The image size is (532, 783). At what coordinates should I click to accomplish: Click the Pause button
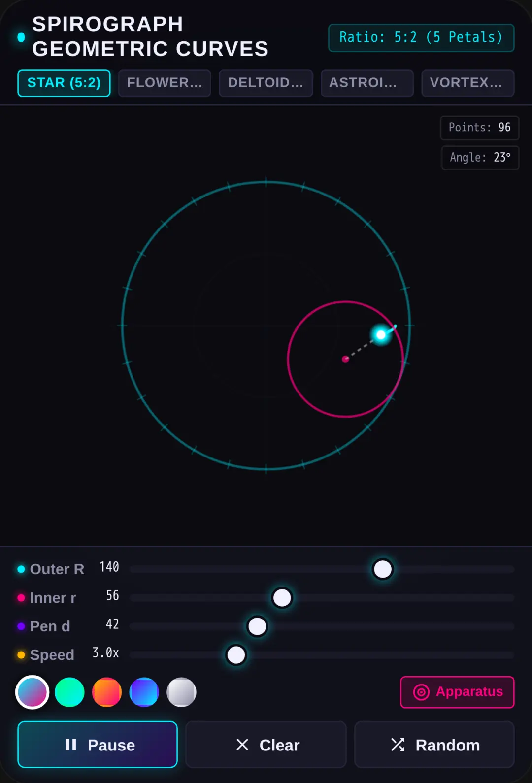[98, 744]
